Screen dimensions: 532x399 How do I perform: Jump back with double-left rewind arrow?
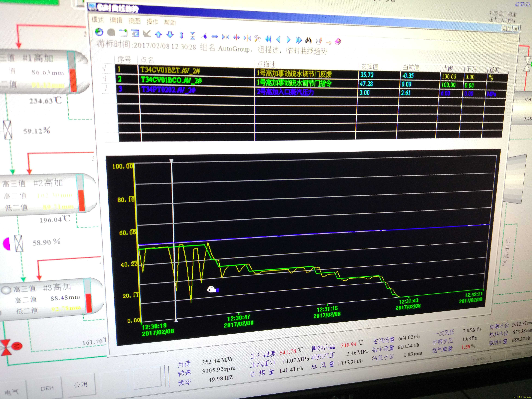tap(268, 39)
